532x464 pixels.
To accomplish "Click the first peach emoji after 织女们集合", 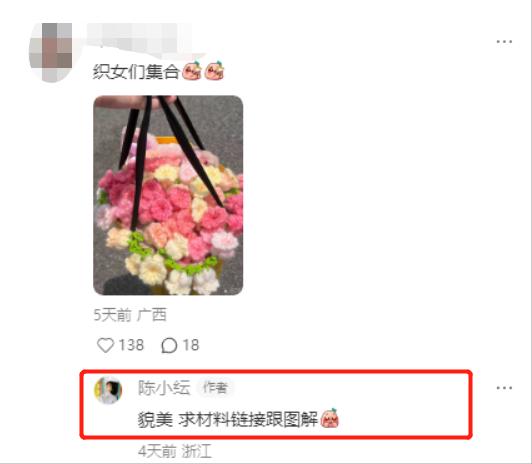I will point(192,71).
